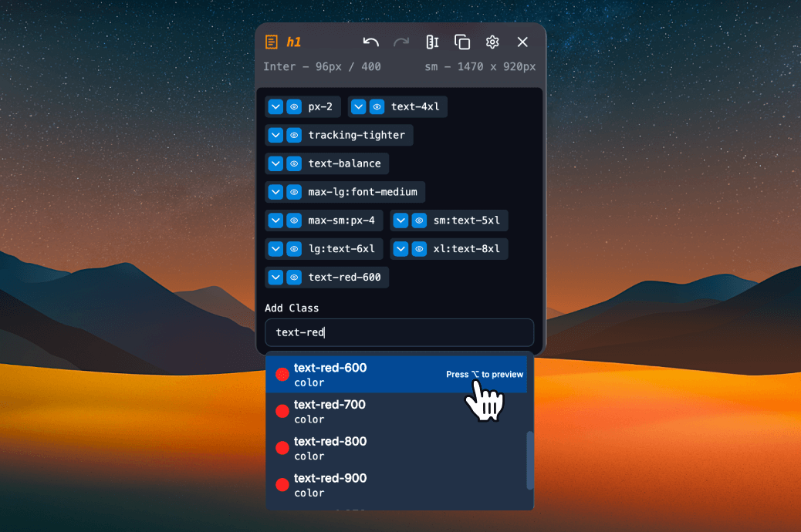Select text-red-700 suggestion
801x532 pixels.
point(397,412)
